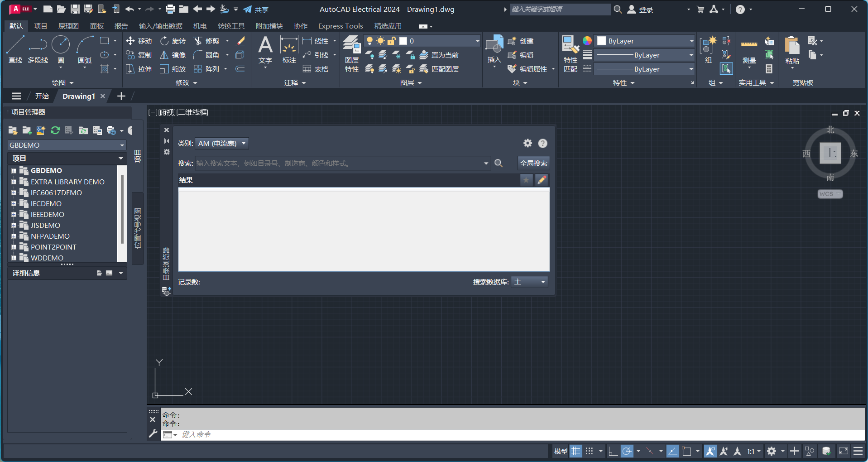Image resolution: width=868 pixels, height=462 pixels.
Task: Expand the Draw (绘图) panel
Action: pyautogui.click(x=62, y=83)
